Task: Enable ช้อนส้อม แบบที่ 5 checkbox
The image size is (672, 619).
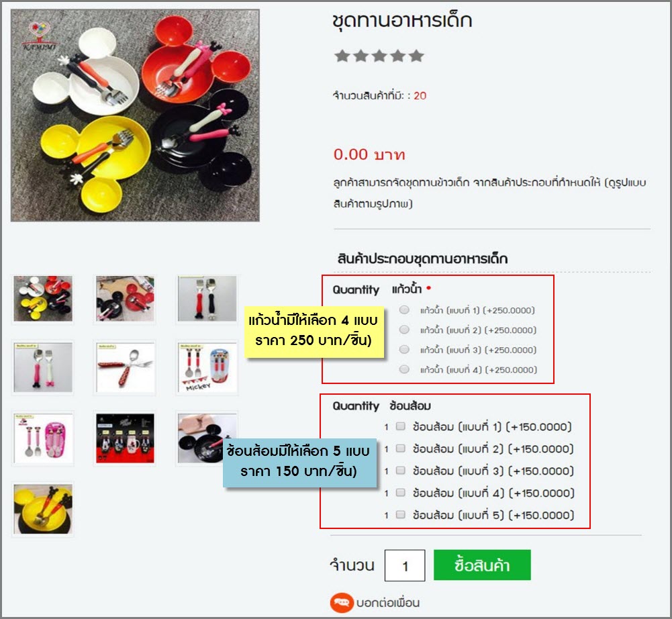Action: click(400, 514)
